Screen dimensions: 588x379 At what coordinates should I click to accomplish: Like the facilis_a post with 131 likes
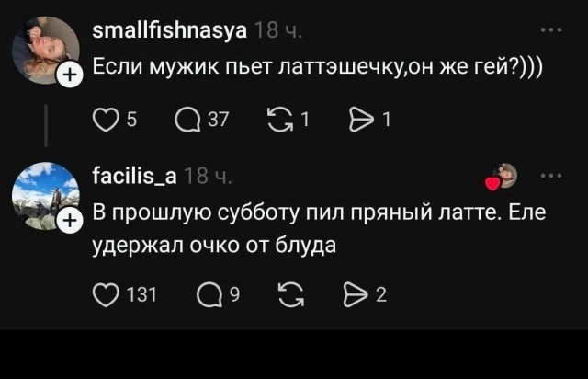(107, 295)
